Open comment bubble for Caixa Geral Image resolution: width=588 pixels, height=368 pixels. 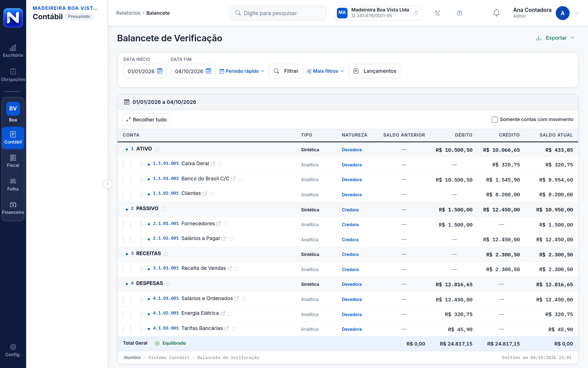tap(220, 164)
